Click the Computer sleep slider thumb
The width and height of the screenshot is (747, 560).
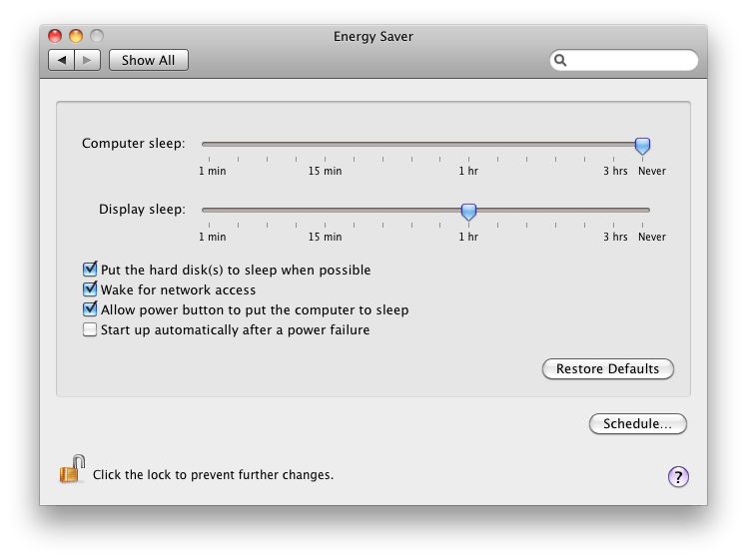[x=642, y=145]
